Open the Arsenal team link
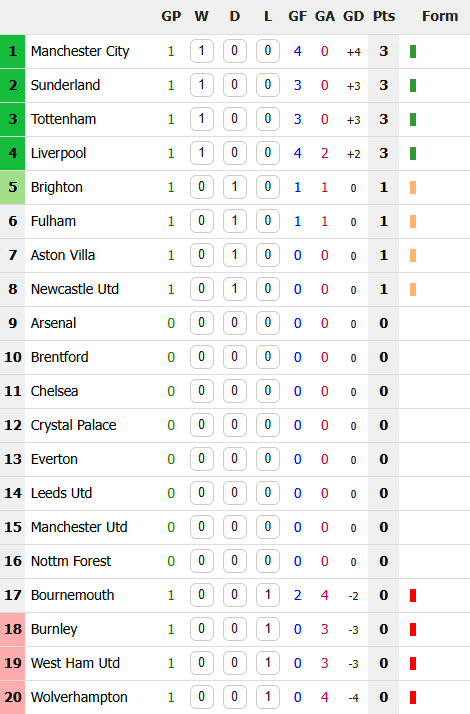 tap(53, 323)
